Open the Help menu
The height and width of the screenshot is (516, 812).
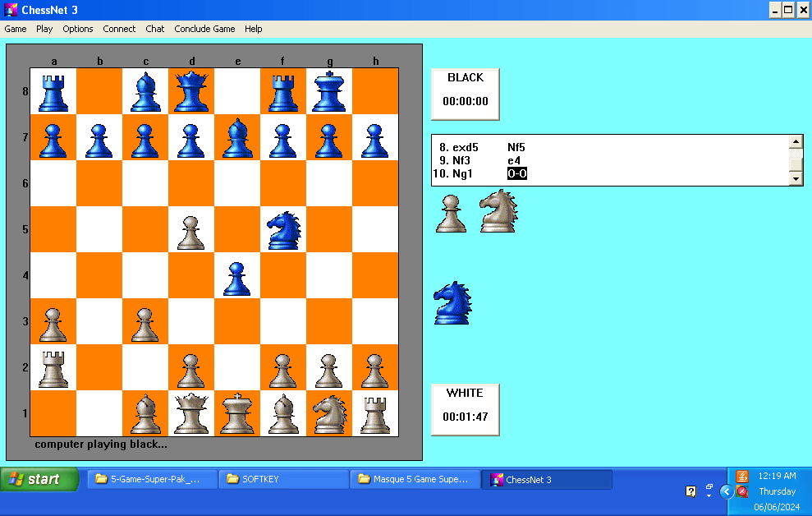(x=253, y=29)
